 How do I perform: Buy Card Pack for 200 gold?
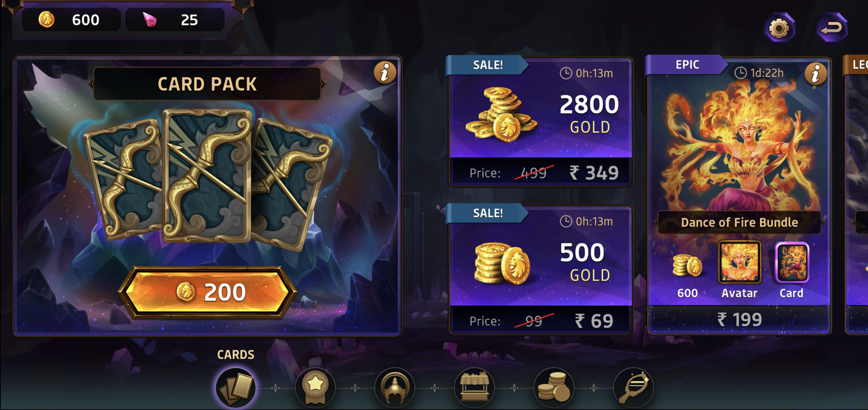click(207, 293)
